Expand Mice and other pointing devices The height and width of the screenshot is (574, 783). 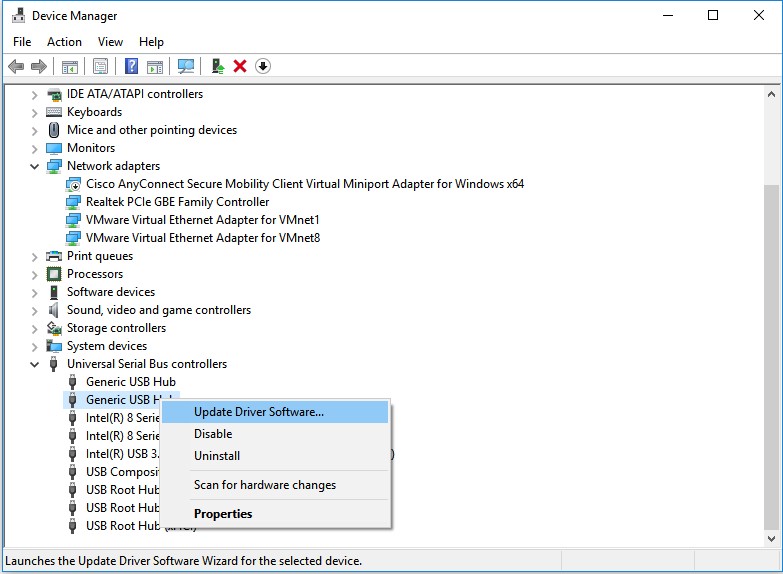[x=34, y=131]
